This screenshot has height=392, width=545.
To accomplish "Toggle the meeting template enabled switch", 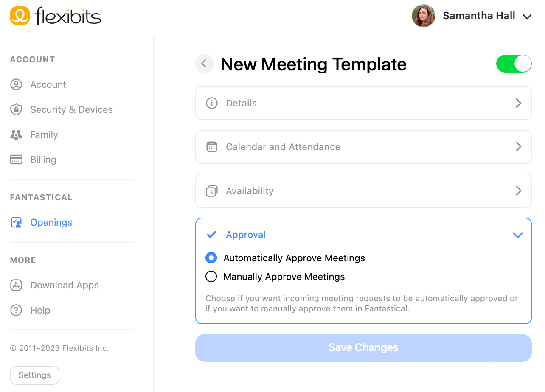I will tap(514, 64).
